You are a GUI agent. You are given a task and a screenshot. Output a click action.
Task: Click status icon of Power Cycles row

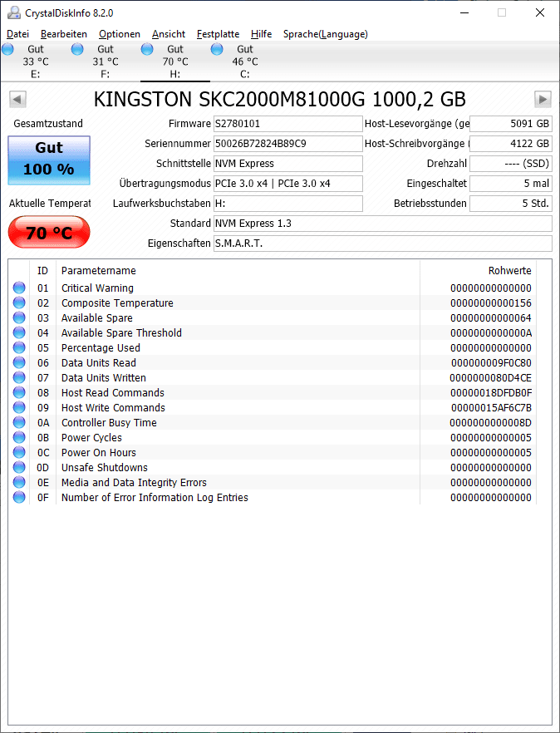[19, 437]
